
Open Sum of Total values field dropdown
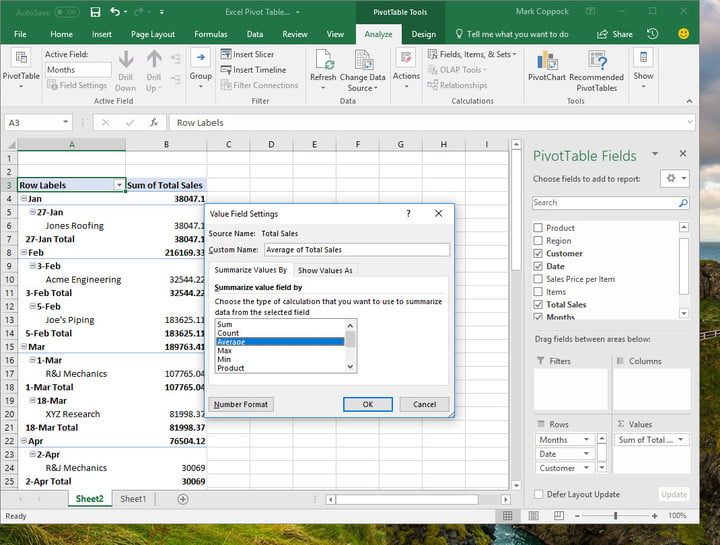(680, 440)
